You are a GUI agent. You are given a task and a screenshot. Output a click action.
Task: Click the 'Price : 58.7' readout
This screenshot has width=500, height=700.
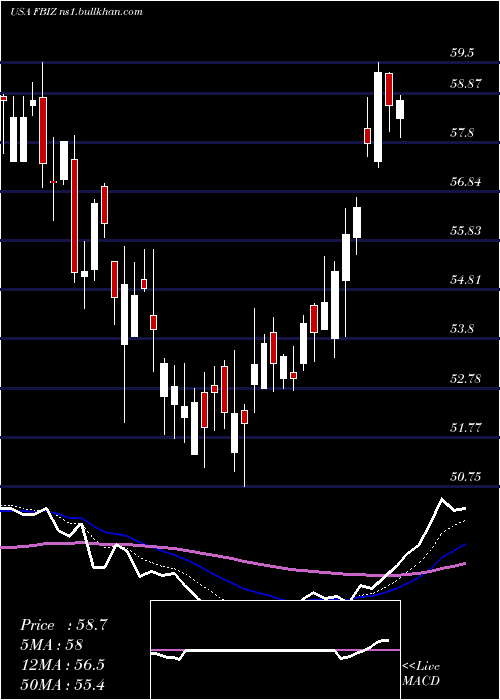(64, 625)
